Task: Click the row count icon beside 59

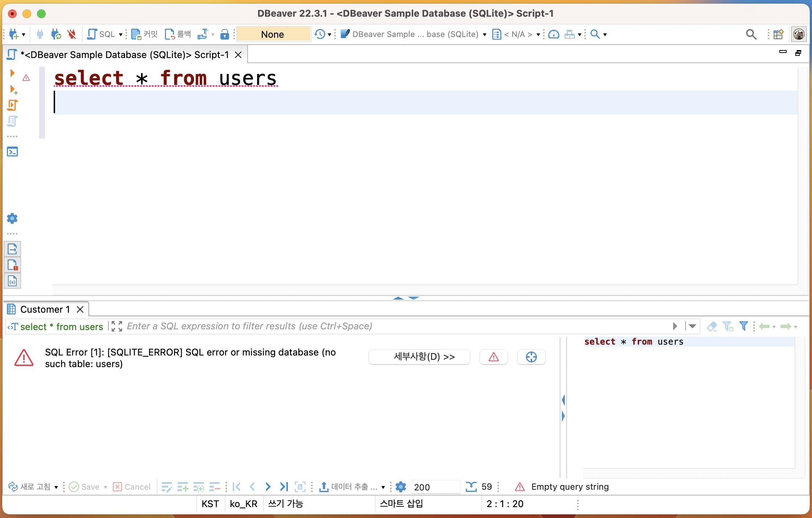Action: click(x=471, y=487)
